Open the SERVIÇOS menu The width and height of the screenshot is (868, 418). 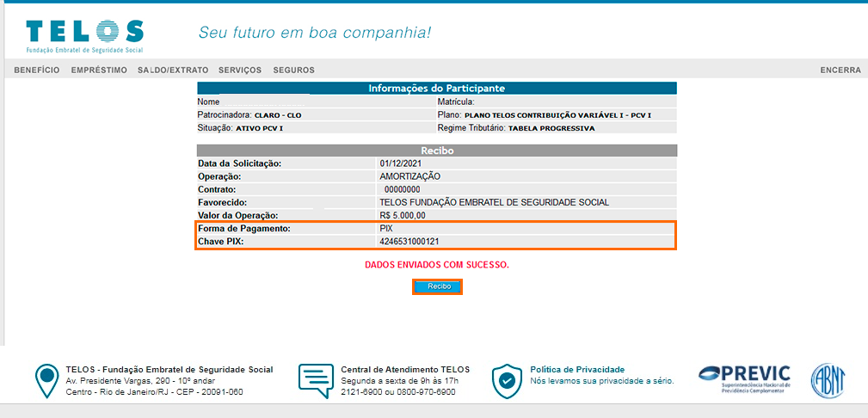tap(240, 71)
